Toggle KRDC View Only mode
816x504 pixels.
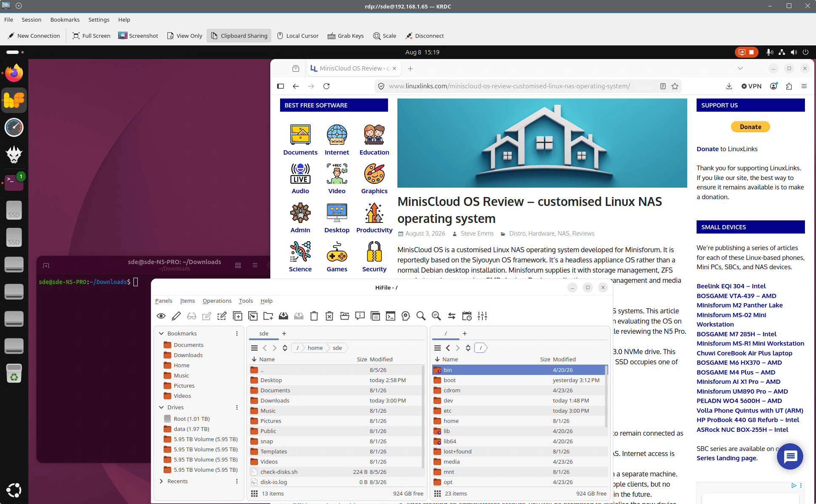(184, 36)
